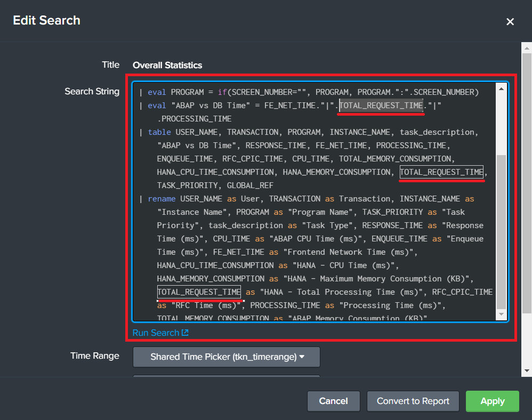
Task: Click highlighted TOTAL_REQUEST_TIME in the eval line
Action: click(381, 106)
